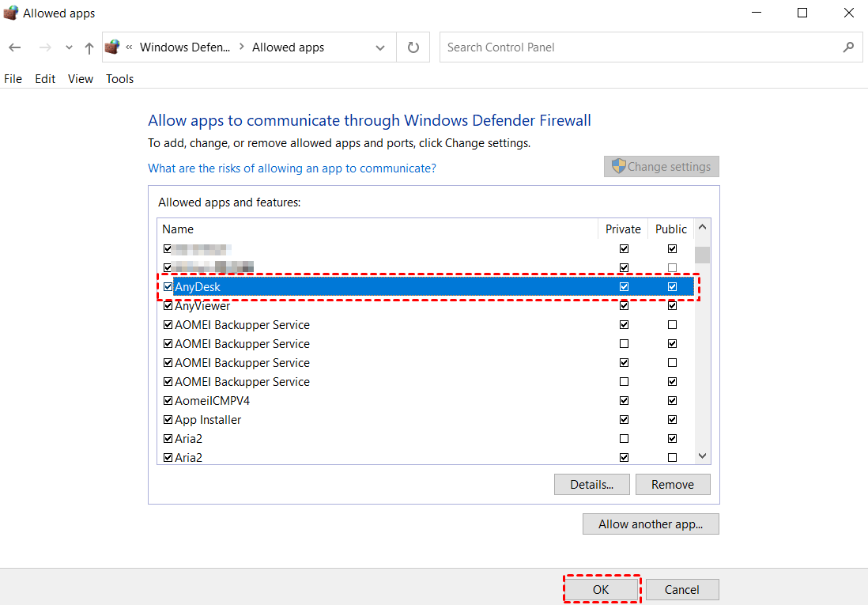
Task: Toggle App Installer Public checkbox
Action: pyautogui.click(x=672, y=419)
